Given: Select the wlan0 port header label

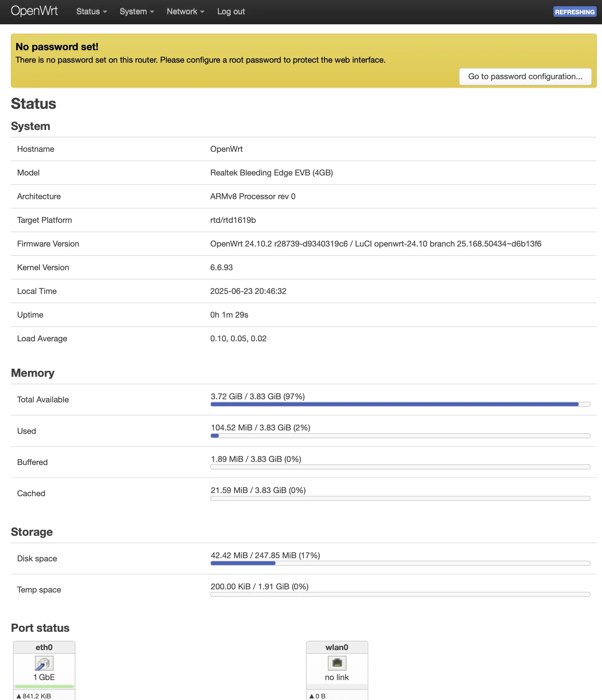Looking at the screenshot, I should point(337,647).
